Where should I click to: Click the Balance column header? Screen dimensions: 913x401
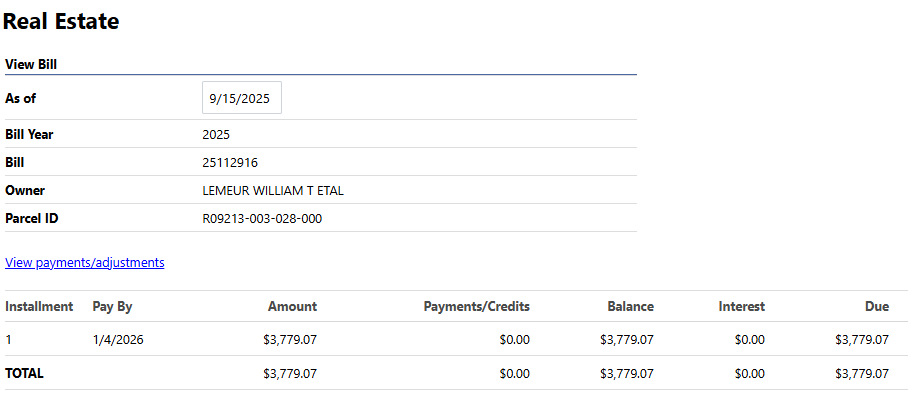630,307
